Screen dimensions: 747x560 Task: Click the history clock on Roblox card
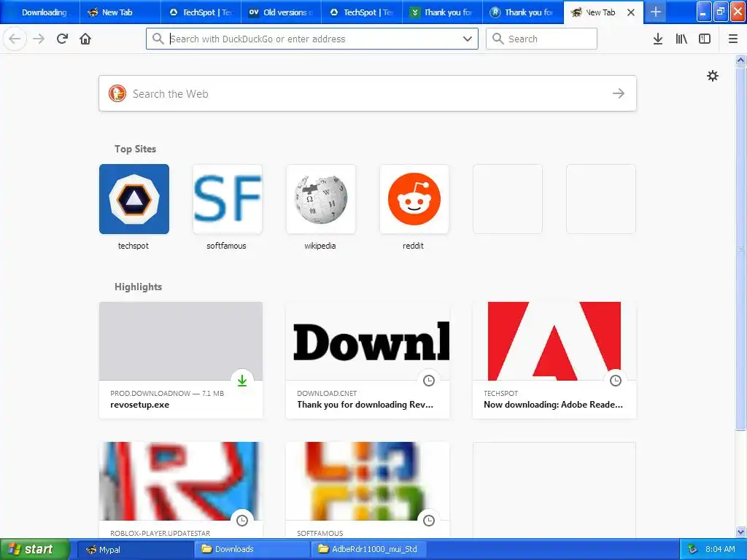(242, 521)
